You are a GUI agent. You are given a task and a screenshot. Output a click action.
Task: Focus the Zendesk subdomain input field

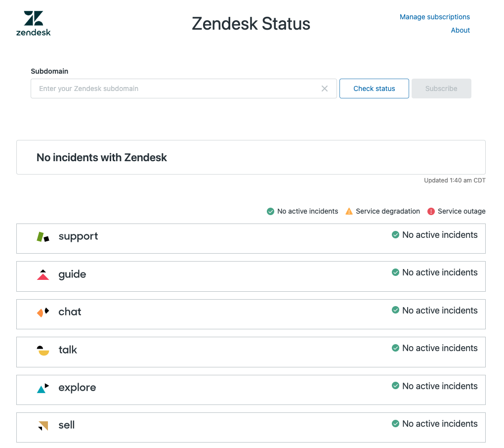point(183,89)
